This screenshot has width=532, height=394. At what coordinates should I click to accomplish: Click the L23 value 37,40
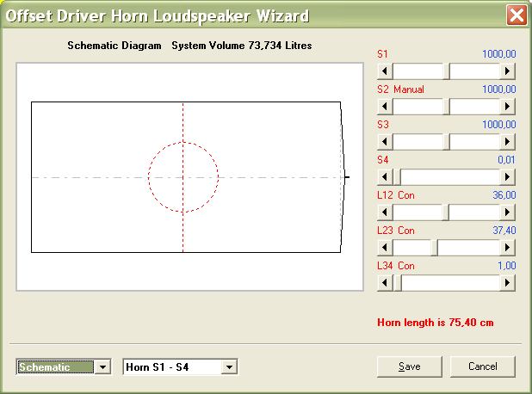pyautogui.click(x=504, y=231)
